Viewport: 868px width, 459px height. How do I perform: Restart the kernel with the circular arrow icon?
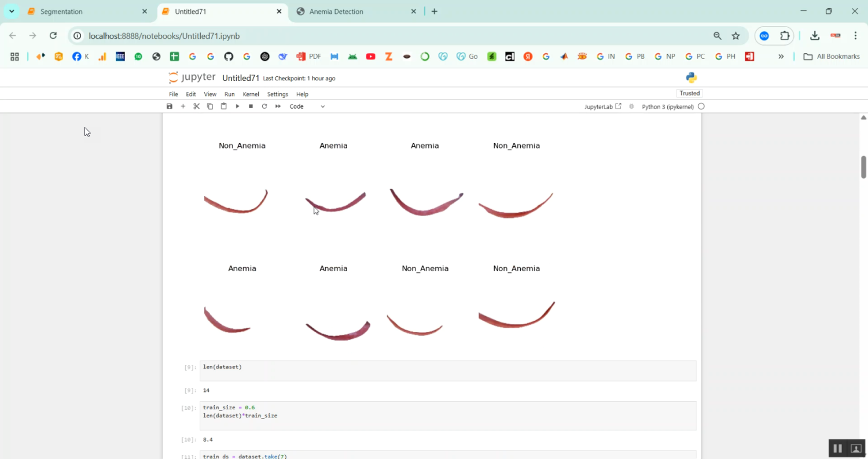pyautogui.click(x=264, y=106)
